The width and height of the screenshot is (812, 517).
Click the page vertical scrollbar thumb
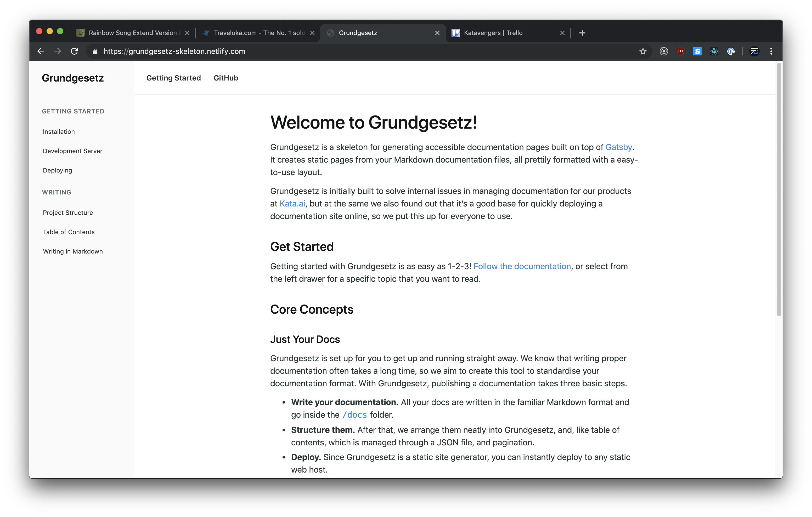[x=779, y=189]
